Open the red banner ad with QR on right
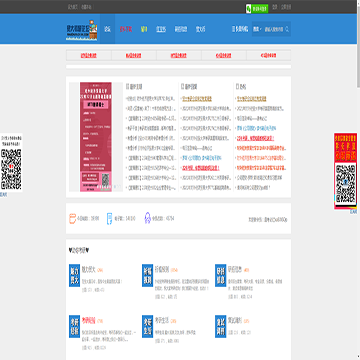Viewport: 360px width, 360px height. click(345, 171)
